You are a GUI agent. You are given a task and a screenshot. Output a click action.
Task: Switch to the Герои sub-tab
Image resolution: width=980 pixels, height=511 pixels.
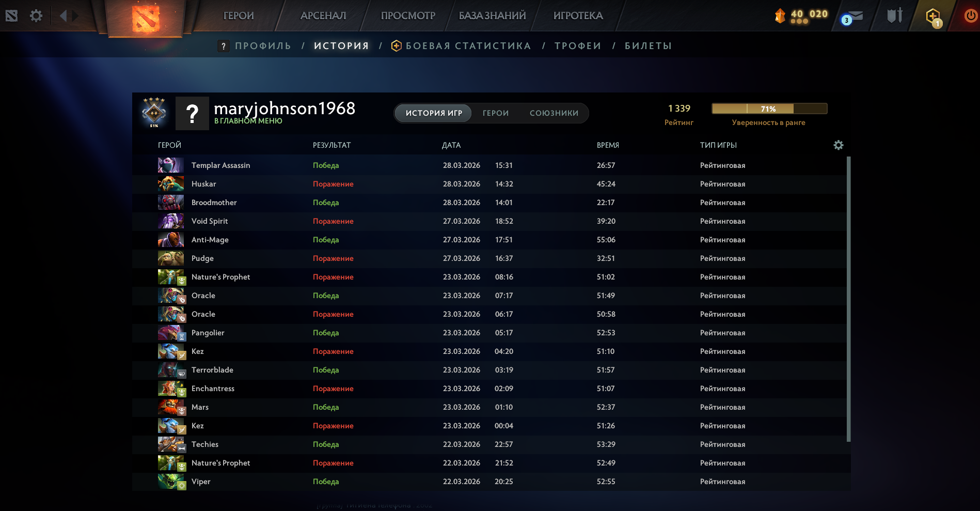click(495, 113)
